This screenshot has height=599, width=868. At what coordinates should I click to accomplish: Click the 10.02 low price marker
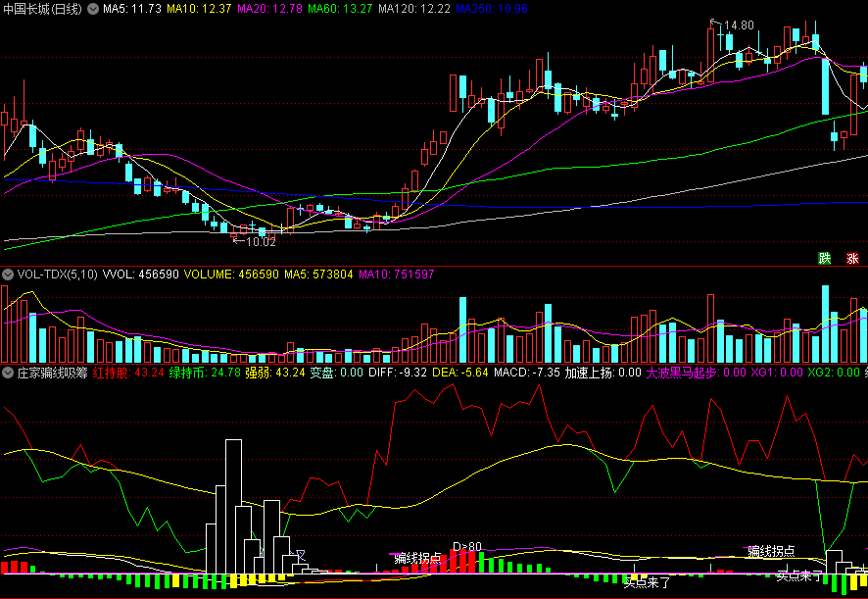pyautogui.click(x=261, y=242)
